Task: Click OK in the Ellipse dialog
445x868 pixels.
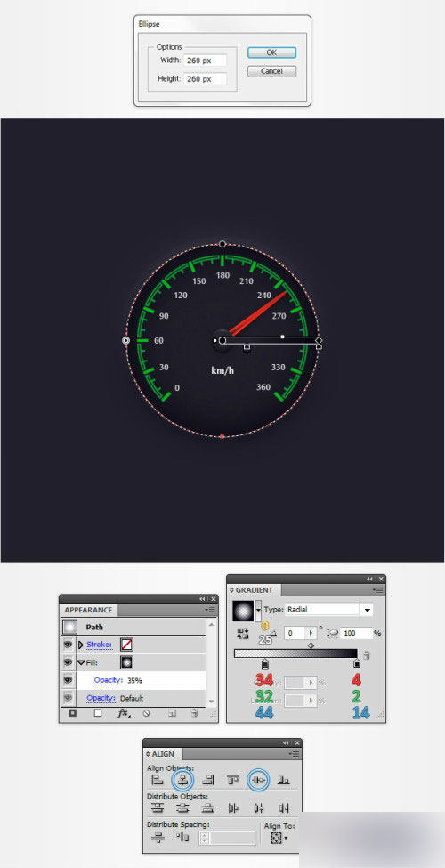Action: click(271, 53)
